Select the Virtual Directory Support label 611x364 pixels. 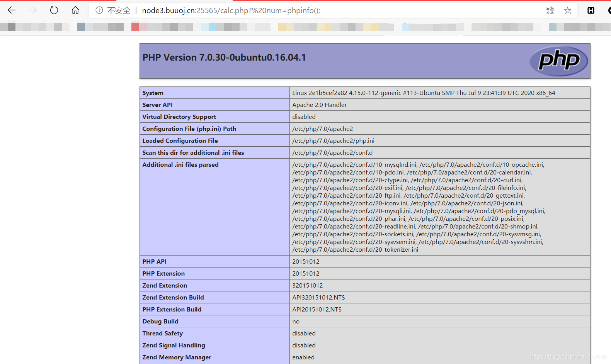(179, 117)
